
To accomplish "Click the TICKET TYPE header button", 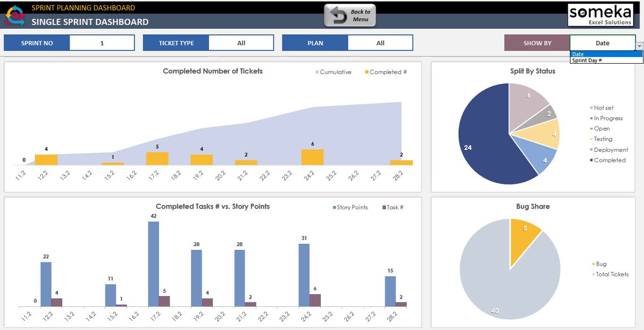I will [176, 42].
